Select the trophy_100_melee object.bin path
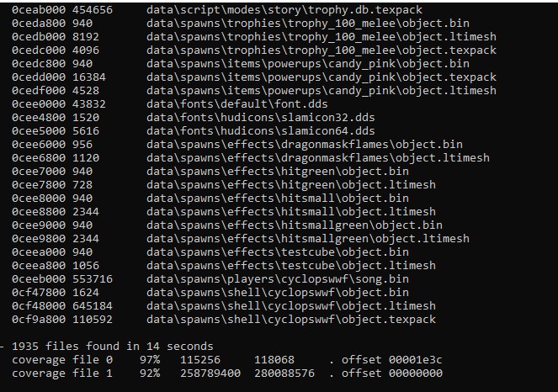 pyautogui.click(x=307, y=24)
